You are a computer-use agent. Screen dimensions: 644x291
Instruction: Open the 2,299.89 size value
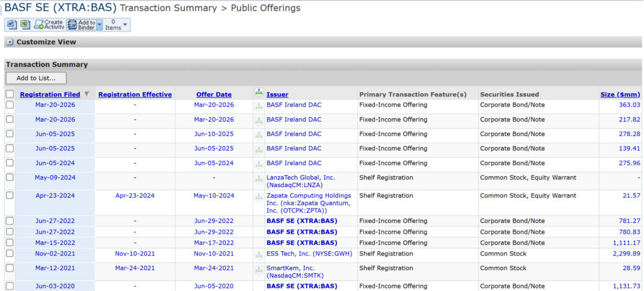(x=626, y=254)
